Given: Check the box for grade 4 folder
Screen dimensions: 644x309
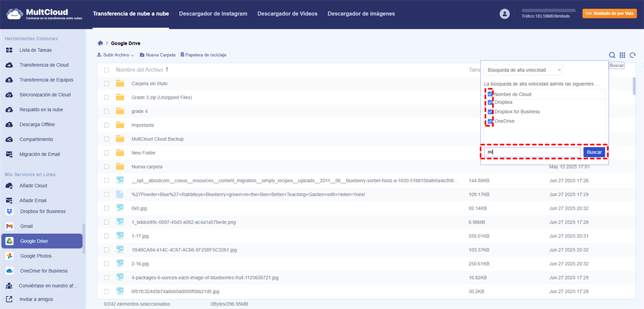Looking at the screenshot, I should pyautogui.click(x=106, y=111).
